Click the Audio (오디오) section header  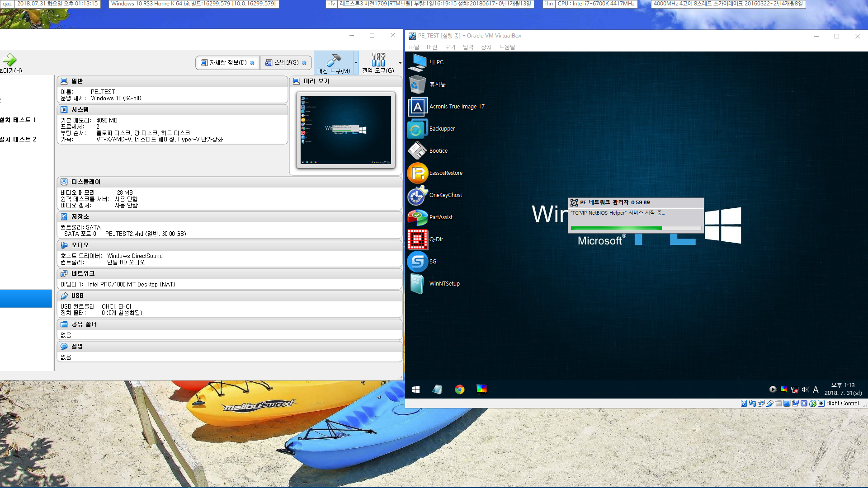click(230, 245)
